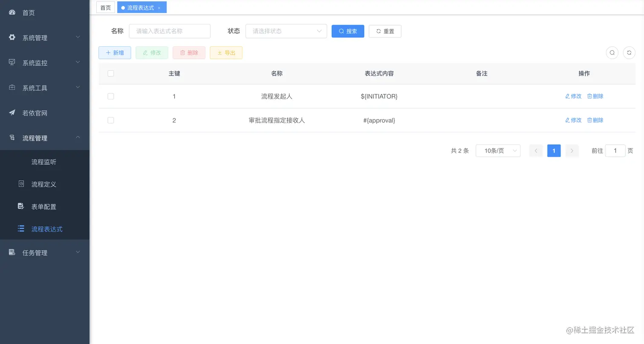Viewport: 644px width, 344px height.
Task: Open 表单配置 submenu item
Action: (x=45, y=206)
